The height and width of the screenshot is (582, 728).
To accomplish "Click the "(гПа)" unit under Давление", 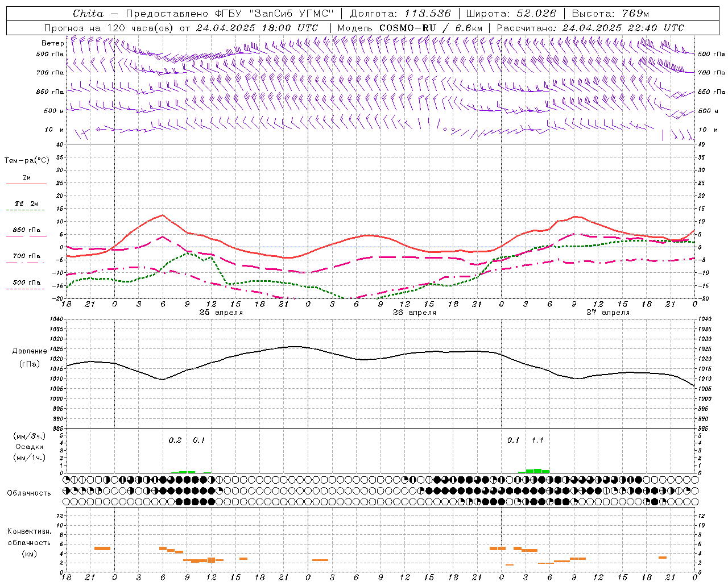I will pos(30,364).
